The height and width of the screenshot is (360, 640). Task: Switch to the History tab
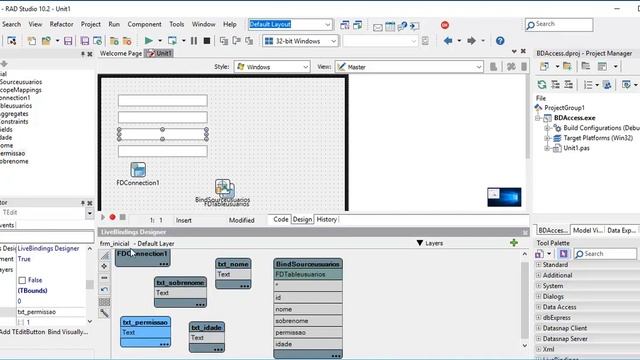click(x=327, y=220)
